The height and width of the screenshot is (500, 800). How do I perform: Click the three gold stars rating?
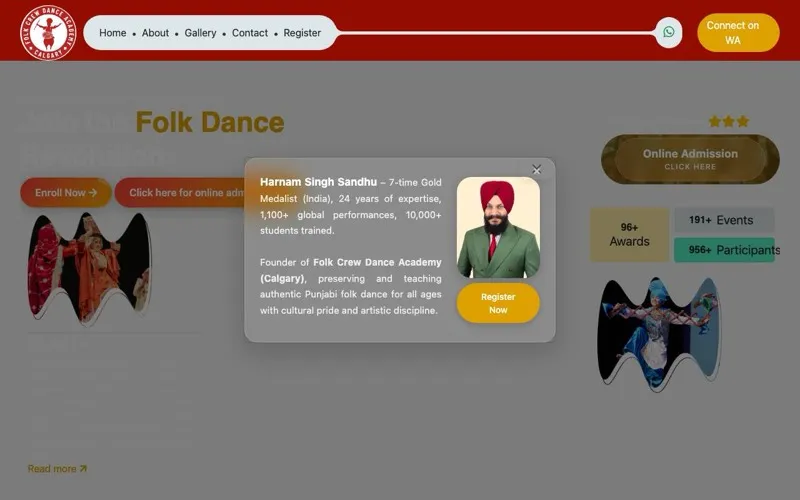click(x=729, y=121)
